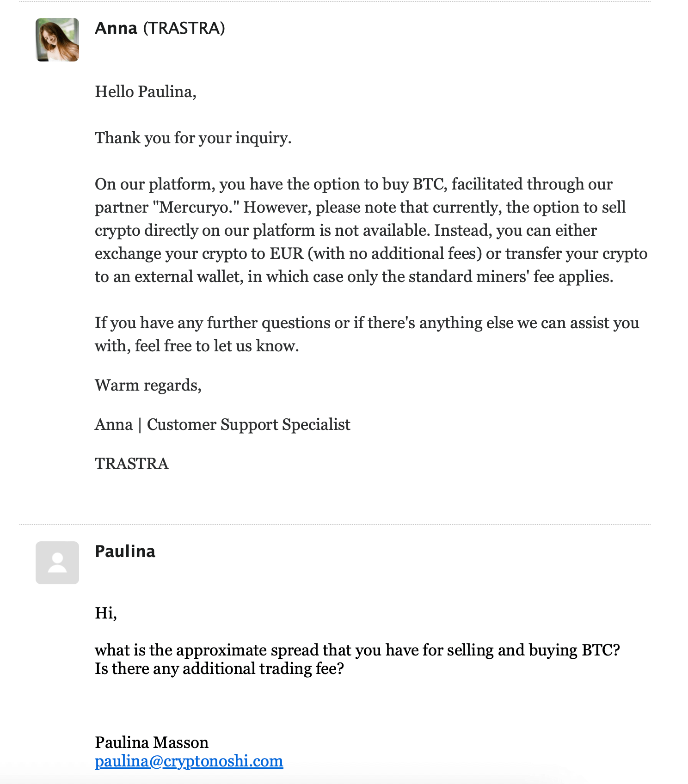Click the line Thank you for your inquiry
The width and height of the screenshot is (688, 784).
click(193, 138)
